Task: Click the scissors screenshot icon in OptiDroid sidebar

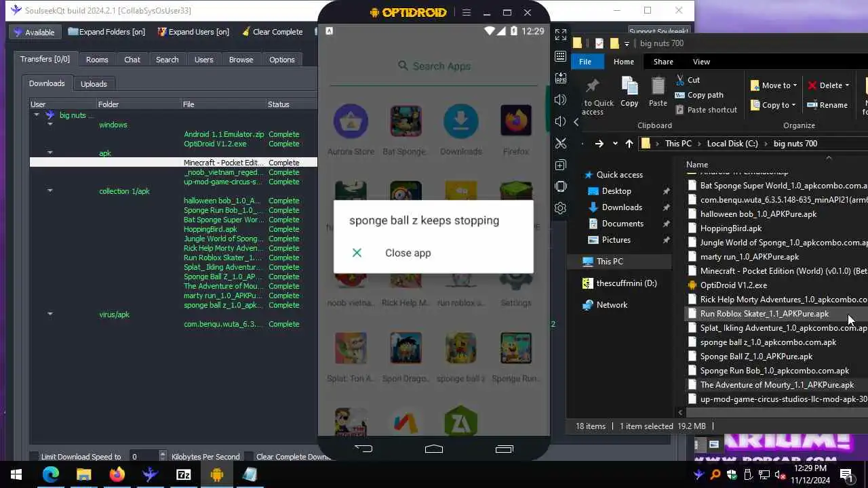Action: coord(561,143)
